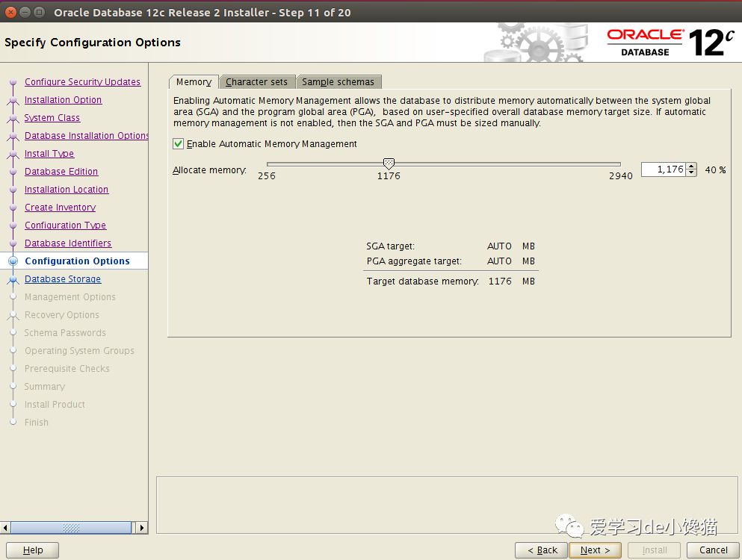Click the disabled Operating System Groups step

79,351
